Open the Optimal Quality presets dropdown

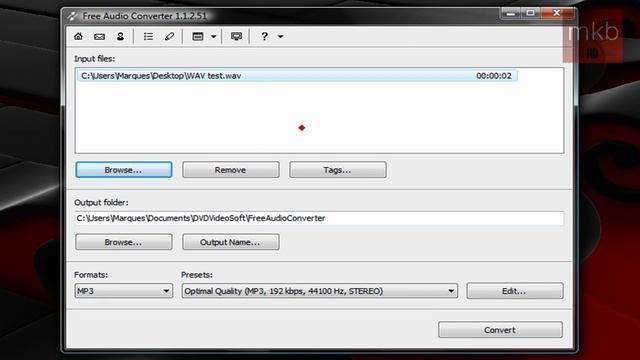pyautogui.click(x=320, y=291)
